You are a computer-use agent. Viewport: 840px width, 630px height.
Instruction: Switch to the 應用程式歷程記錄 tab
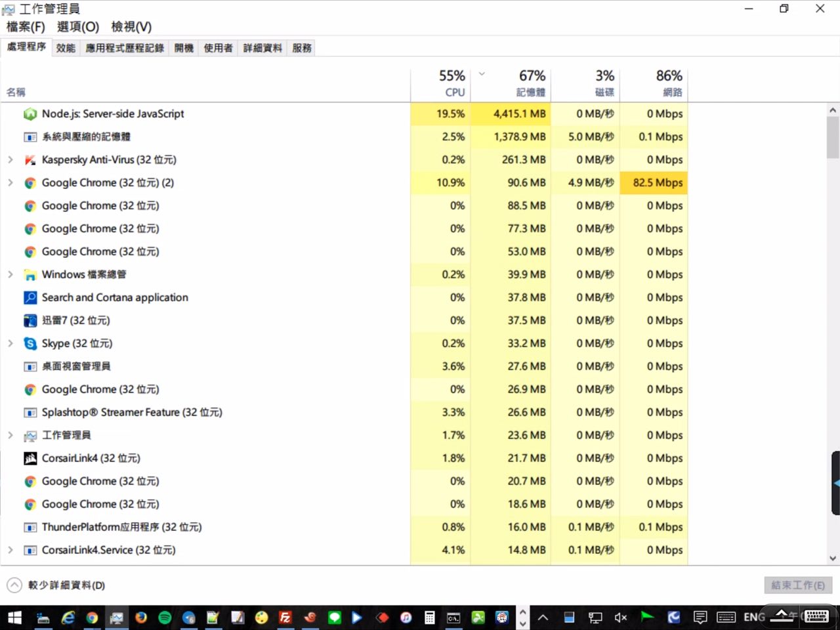125,48
